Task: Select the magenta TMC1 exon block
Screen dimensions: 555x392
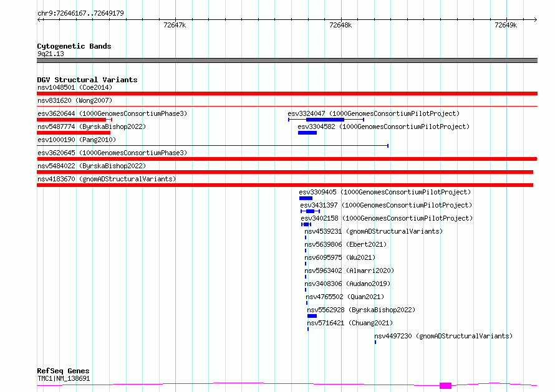Action: (x=446, y=386)
